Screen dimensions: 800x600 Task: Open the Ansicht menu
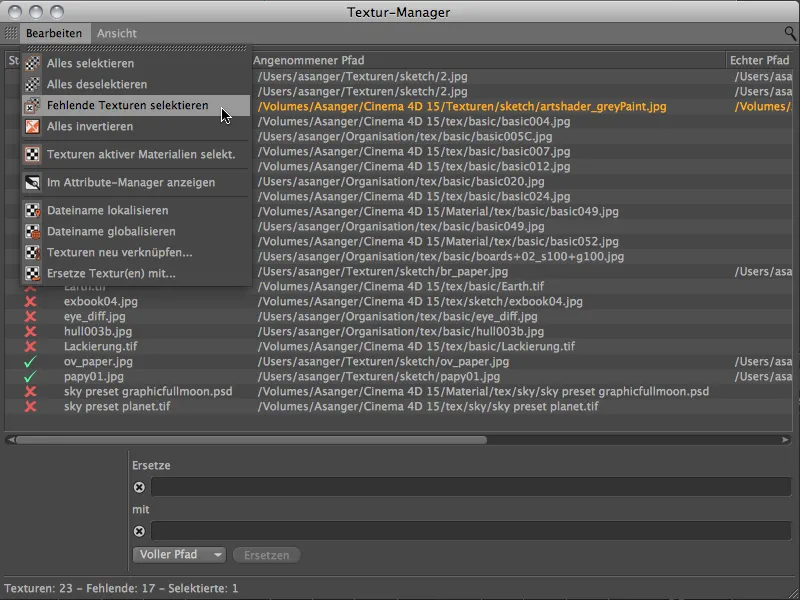point(117,33)
